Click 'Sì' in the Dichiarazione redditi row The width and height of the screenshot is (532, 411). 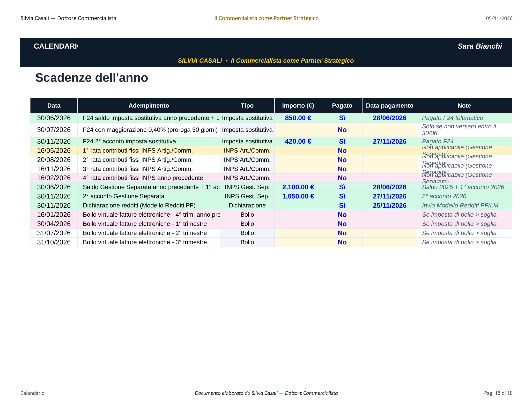click(x=342, y=205)
